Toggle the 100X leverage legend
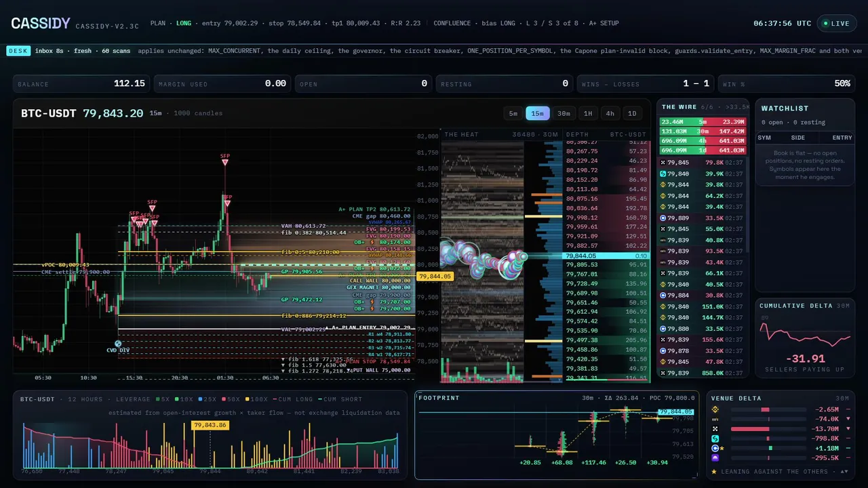The height and width of the screenshot is (488, 868). pyautogui.click(x=256, y=399)
